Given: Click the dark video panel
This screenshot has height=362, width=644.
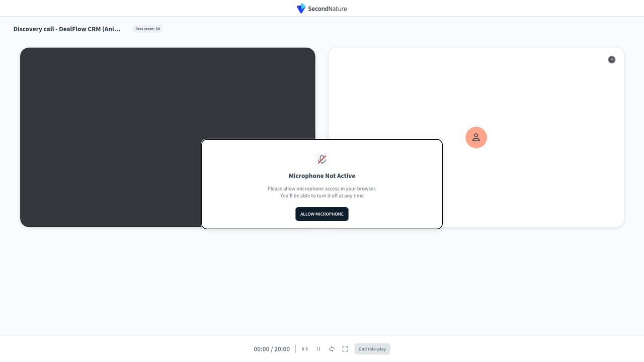Looking at the screenshot, I should [168, 137].
